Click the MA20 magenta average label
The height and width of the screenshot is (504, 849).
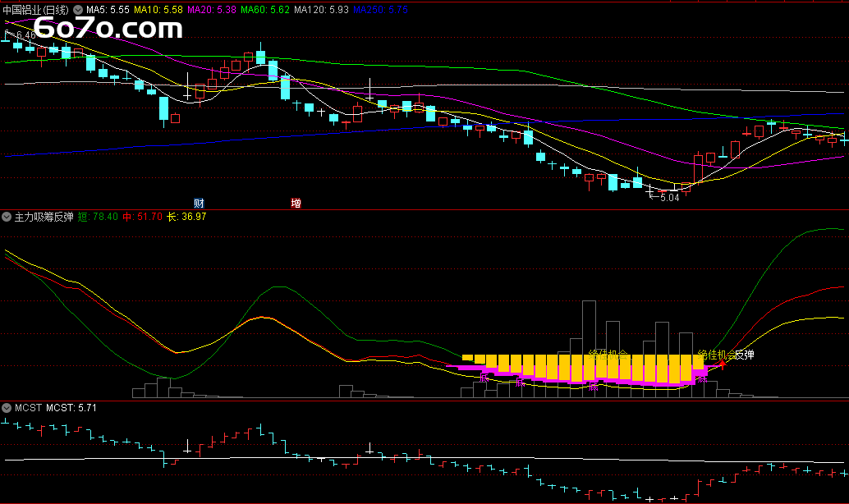212,10
